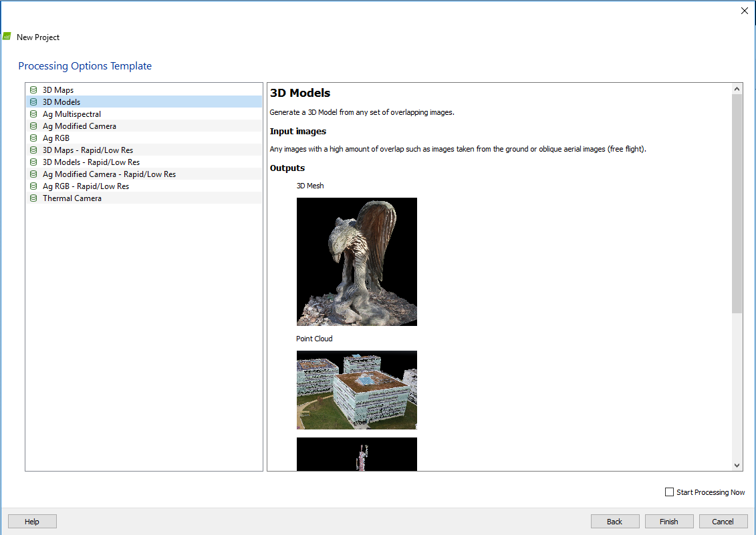
Task: Click the description panel scrollbar thumb
Action: 737,204
